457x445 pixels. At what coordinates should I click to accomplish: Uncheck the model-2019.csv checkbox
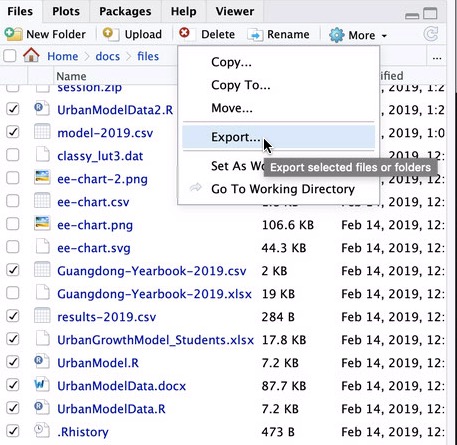[13, 132]
